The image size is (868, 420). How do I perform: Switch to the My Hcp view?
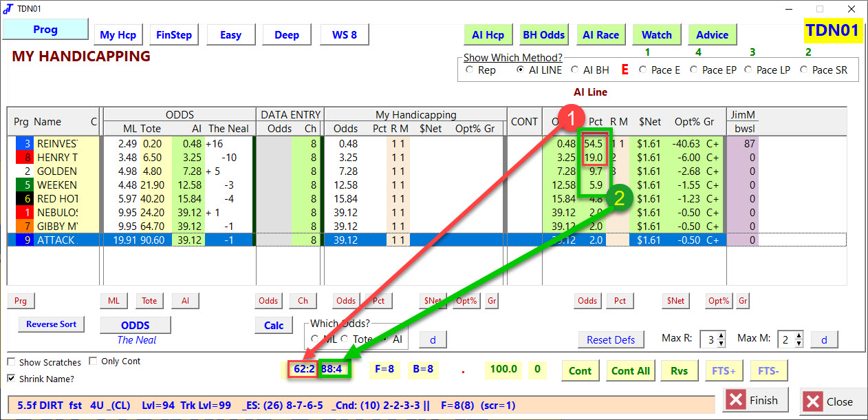pos(118,35)
